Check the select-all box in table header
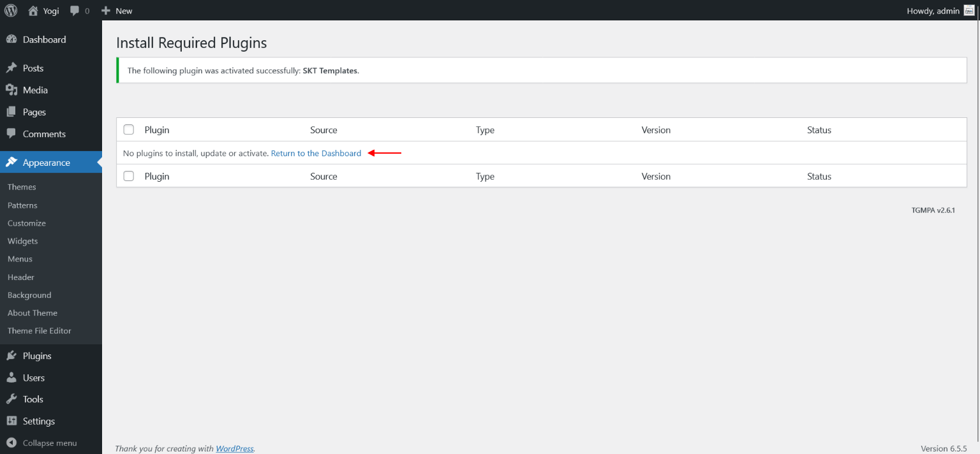 pyautogui.click(x=129, y=129)
